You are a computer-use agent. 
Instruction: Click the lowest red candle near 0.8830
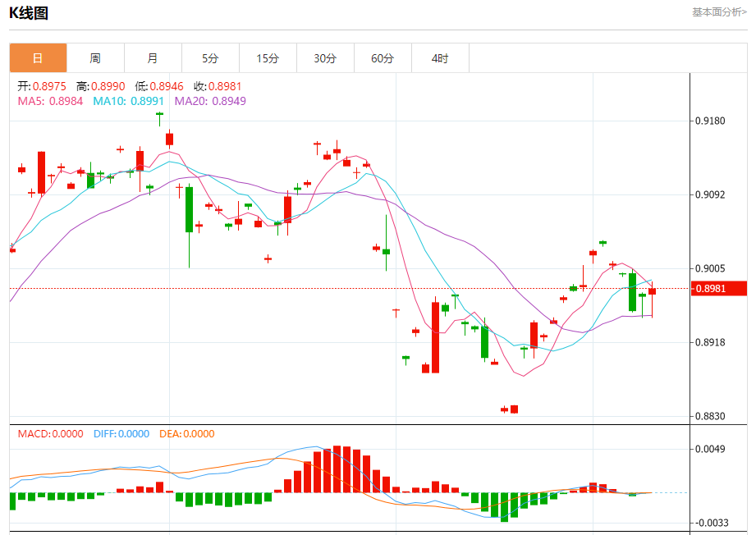[x=515, y=409]
